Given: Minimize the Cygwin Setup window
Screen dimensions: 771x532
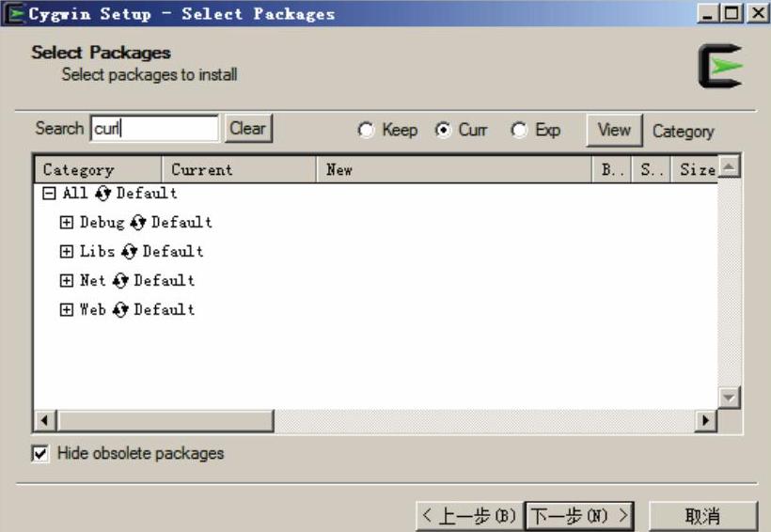Looking at the screenshot, I should pyautogui.click(x=708, y=13).
